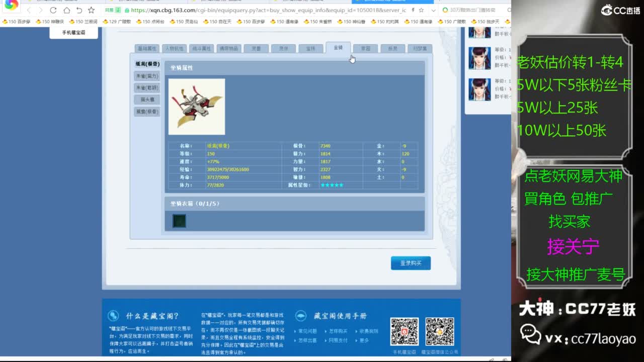Screen dimensions: 644x362
Task: Switch to the 灵兽 tab
Action: [x=256, y=49]
